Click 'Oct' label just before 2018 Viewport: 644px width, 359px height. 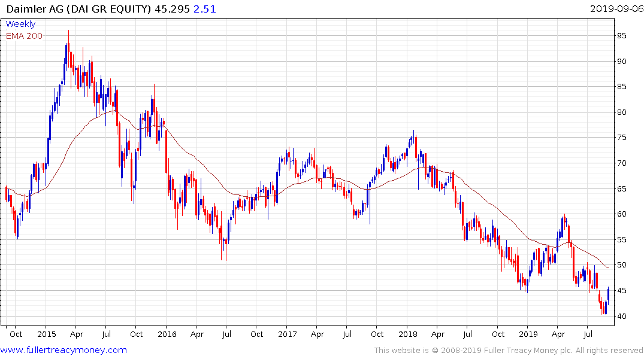coord(377,334)
